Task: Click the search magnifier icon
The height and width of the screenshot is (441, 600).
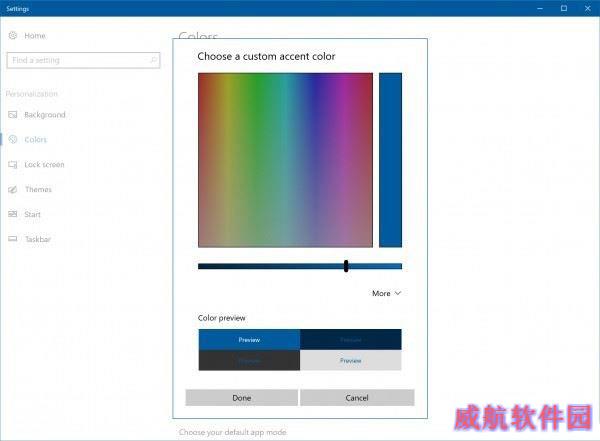Action: pyautogui.click(x=153, y=60)
